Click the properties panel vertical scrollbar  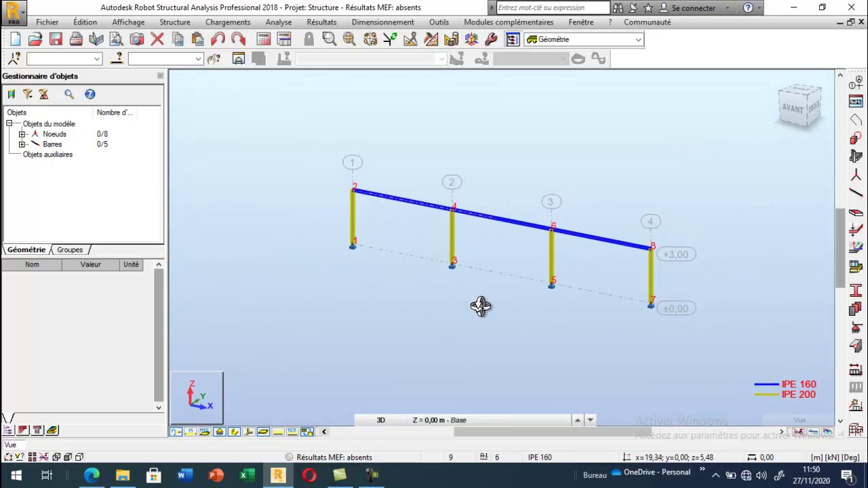click(159, 335)
